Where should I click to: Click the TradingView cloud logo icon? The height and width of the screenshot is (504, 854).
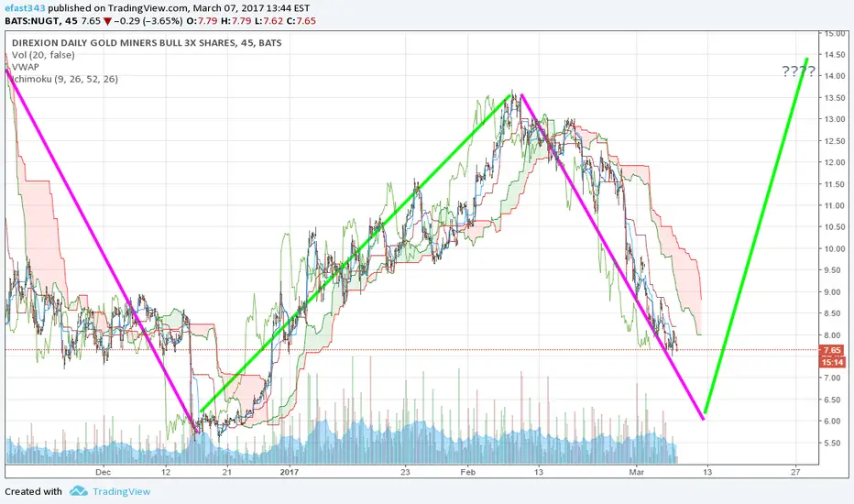(x=79, y=491)
